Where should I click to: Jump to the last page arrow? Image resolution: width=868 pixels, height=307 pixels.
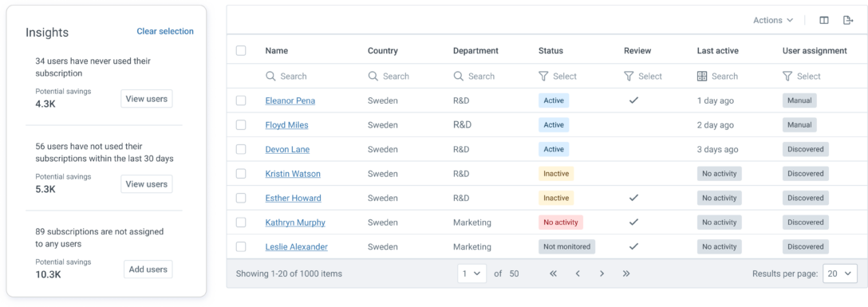point(626,274)
